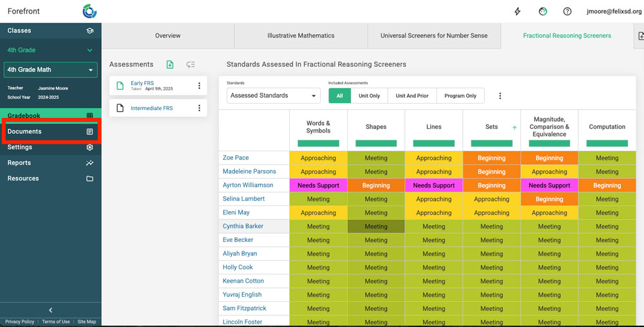Click the green bar under Words & Symbols

318,143
